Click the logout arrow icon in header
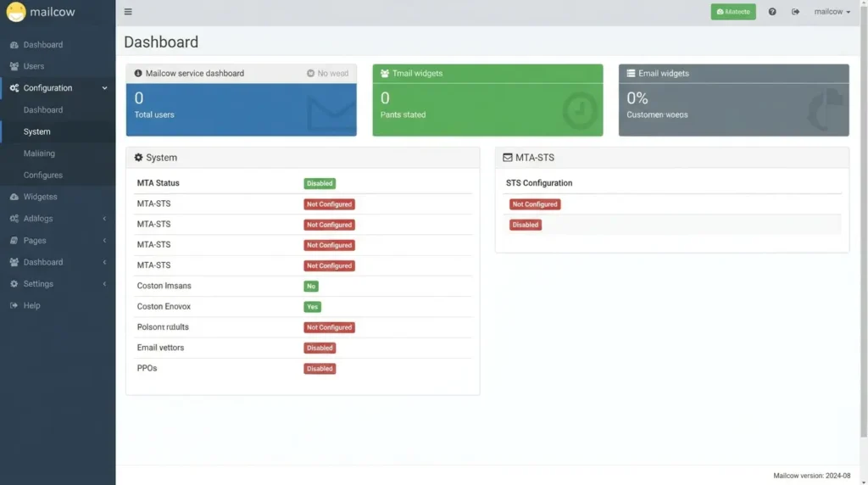This screenshot has width=868, height=485. click(x=795, y=12)
